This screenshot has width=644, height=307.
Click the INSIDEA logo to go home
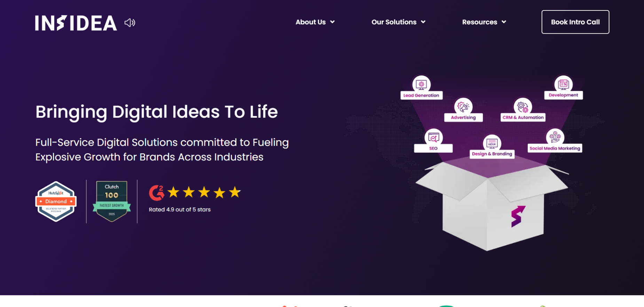click(x=76, y=23)
